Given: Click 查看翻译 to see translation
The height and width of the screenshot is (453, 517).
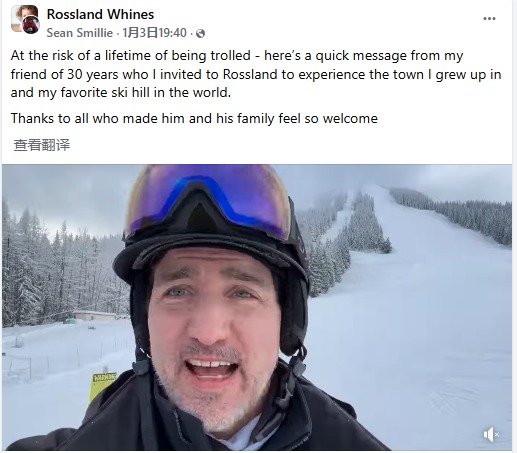Looking at the screenshot, I should tap(42, 145).
